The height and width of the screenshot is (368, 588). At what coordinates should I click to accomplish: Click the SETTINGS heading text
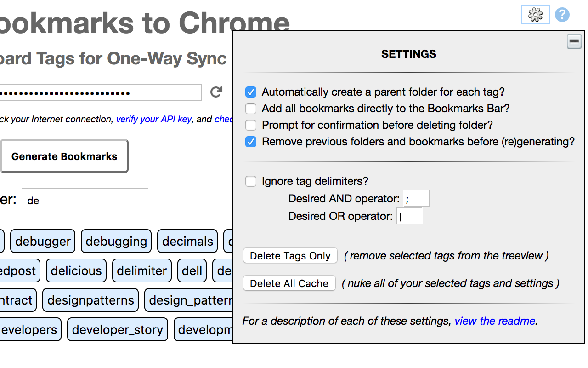pos(409,54)
